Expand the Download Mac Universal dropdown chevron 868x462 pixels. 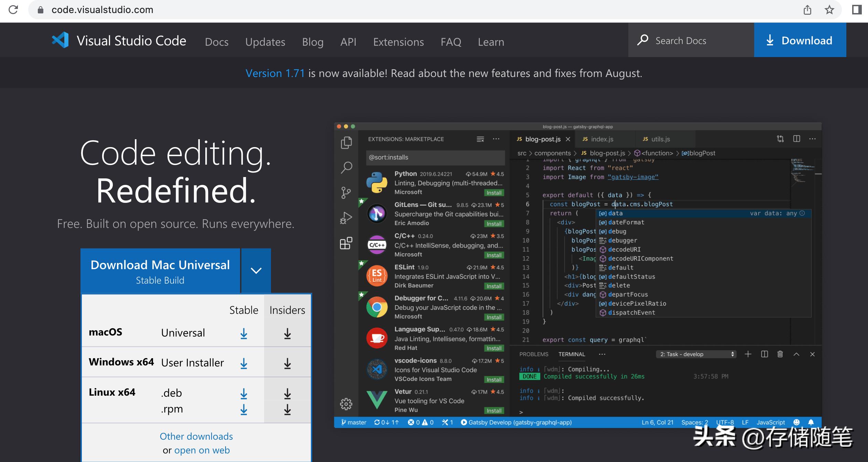pyautogui.click(x=256, y=271)
